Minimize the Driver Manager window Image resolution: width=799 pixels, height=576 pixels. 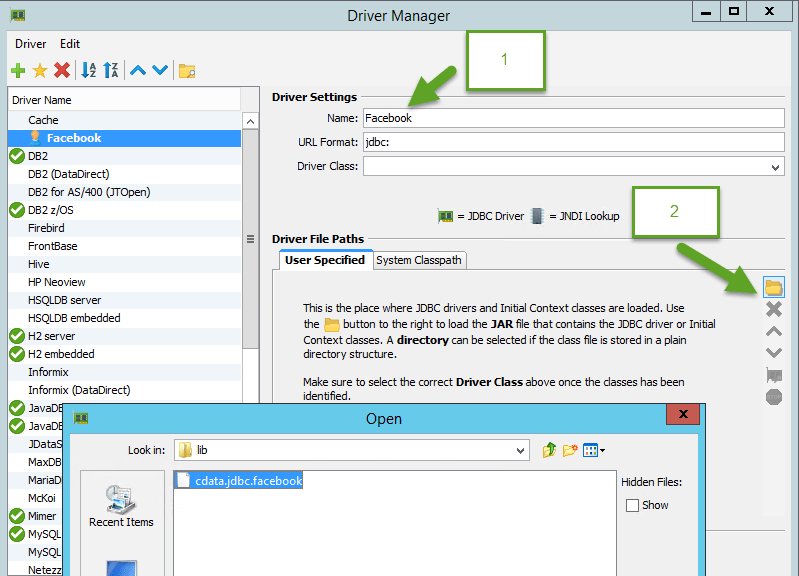(x=706, y=11)
